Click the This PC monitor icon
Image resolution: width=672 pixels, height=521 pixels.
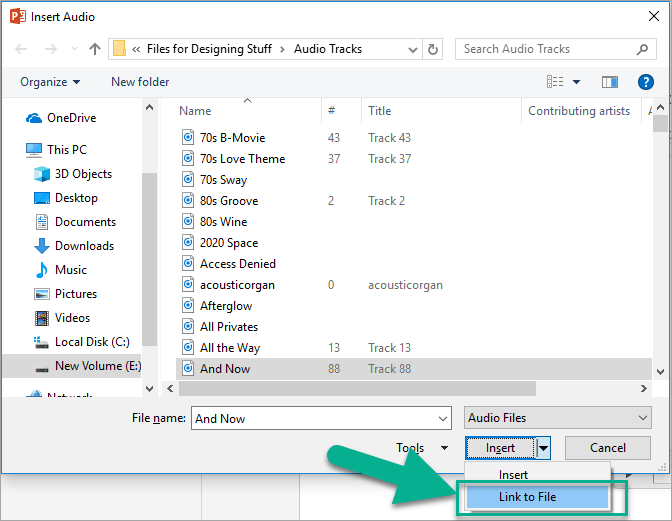click(34, 150)
